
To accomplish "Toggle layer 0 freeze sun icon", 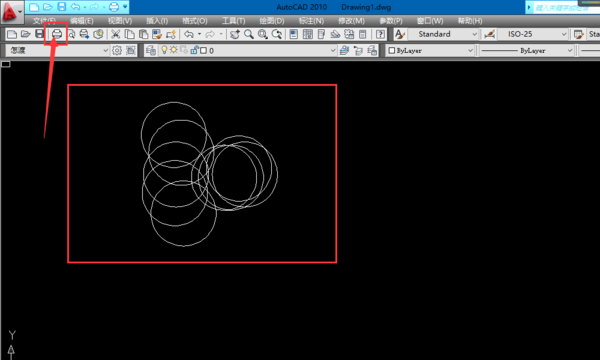I will [174, 50].
